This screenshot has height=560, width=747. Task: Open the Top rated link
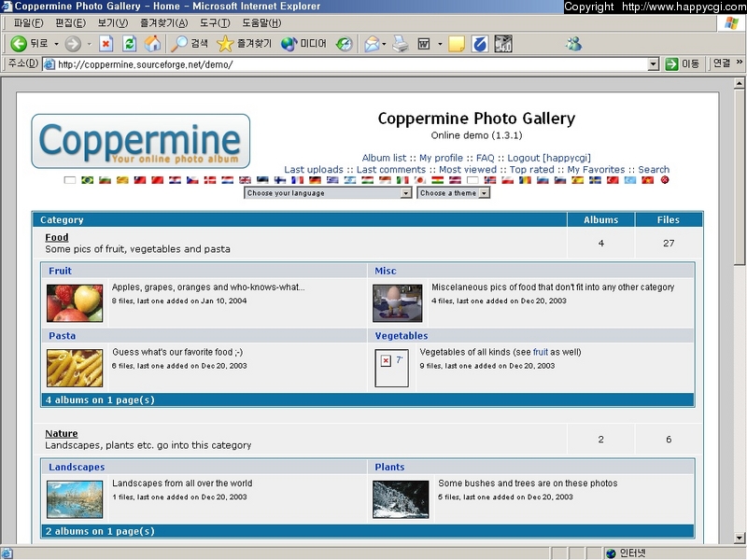pyautogui.click(x=531, y=170)
